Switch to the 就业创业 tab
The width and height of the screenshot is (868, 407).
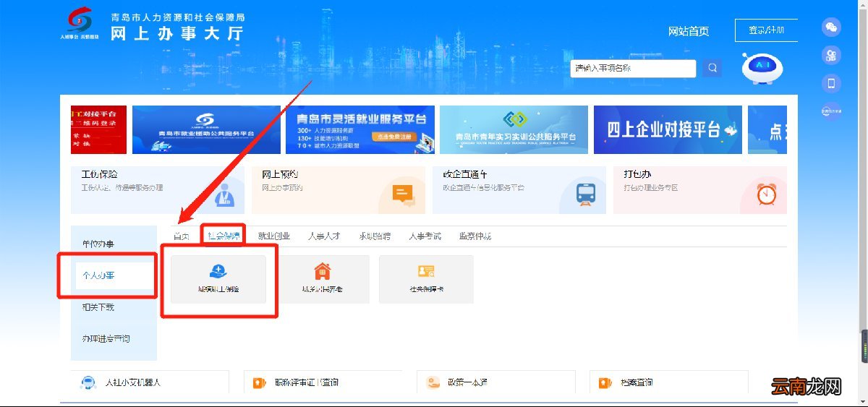[273, 236]
